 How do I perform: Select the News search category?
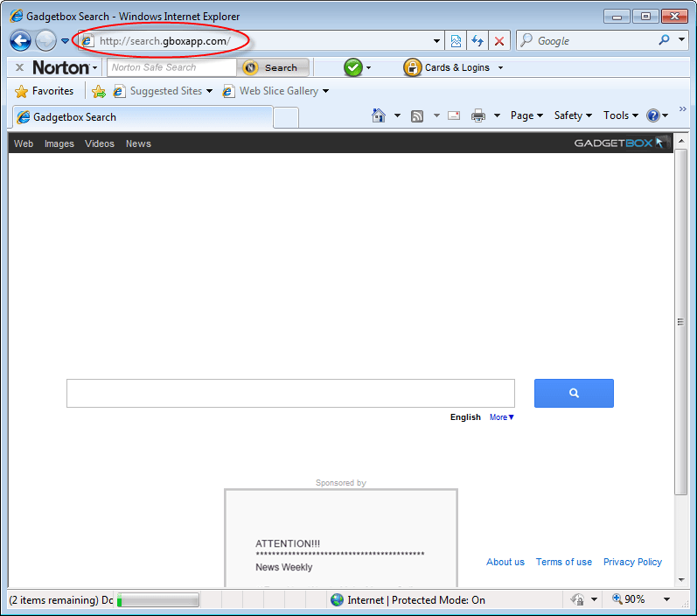point(138,143)
